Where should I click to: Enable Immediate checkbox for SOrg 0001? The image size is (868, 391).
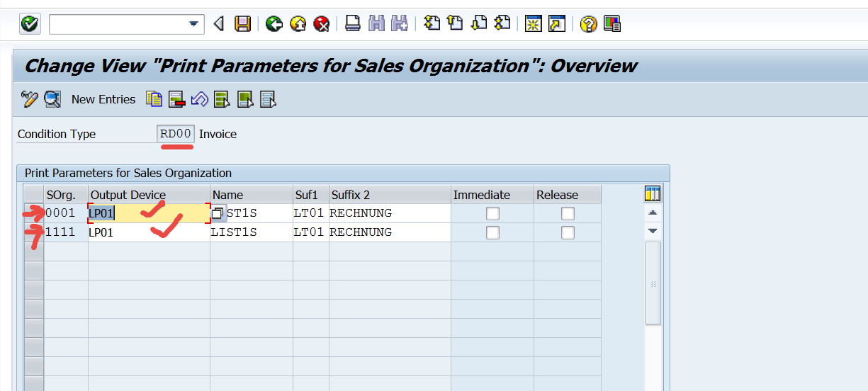[x=492, y=213]
